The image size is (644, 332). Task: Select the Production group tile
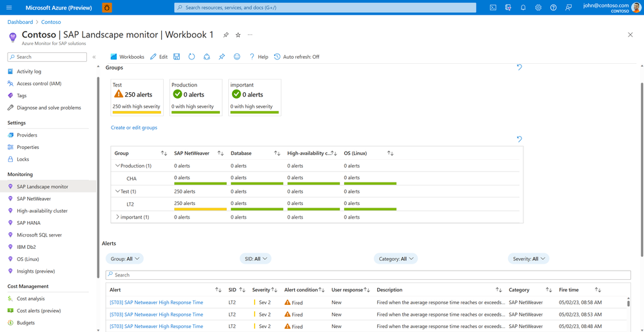pyautogui.click(x=196, y=97)
